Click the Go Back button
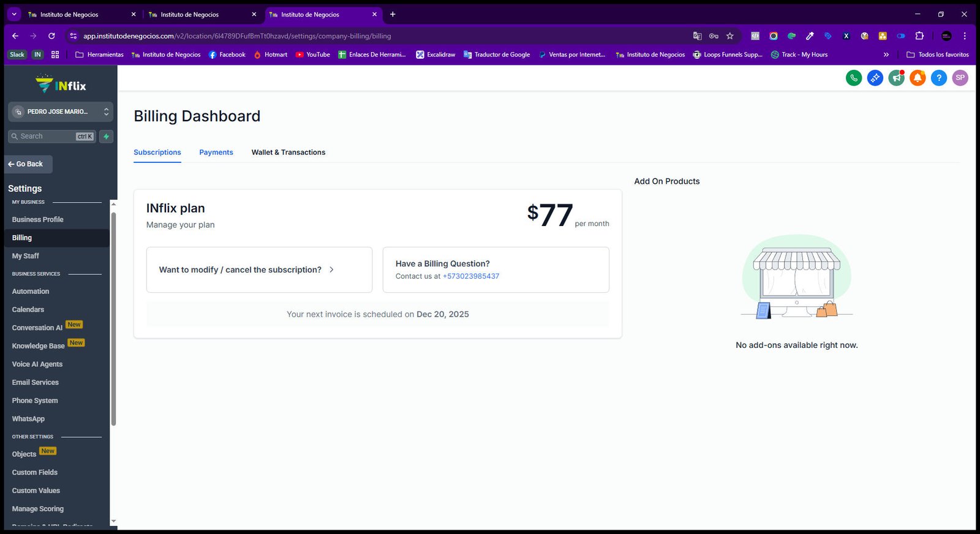Screen dimensions: 980x534 28,164
